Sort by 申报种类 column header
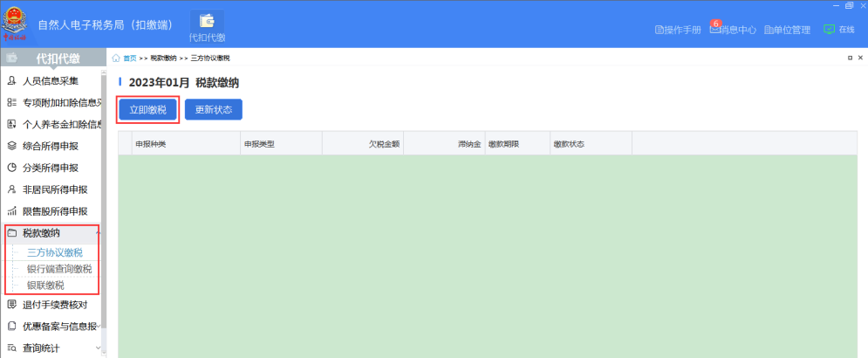868x358 pixels. pyautogui.click(x=186, y=144)
